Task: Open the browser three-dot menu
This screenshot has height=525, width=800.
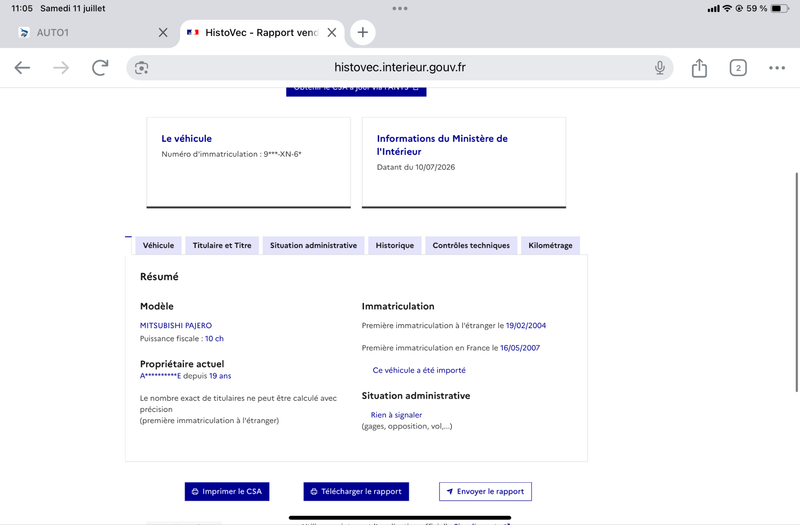Action: coord(777,68)
